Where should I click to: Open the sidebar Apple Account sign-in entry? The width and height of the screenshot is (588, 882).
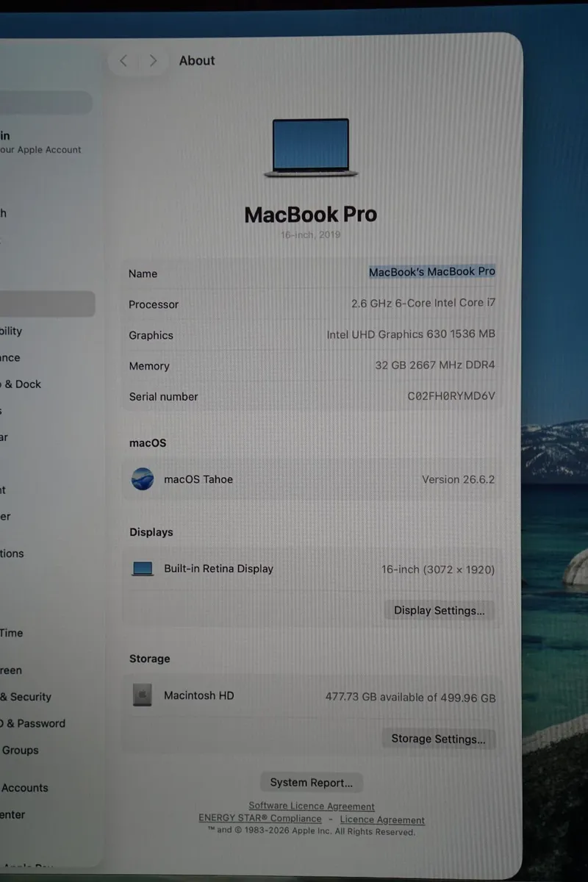pos(40,143)
